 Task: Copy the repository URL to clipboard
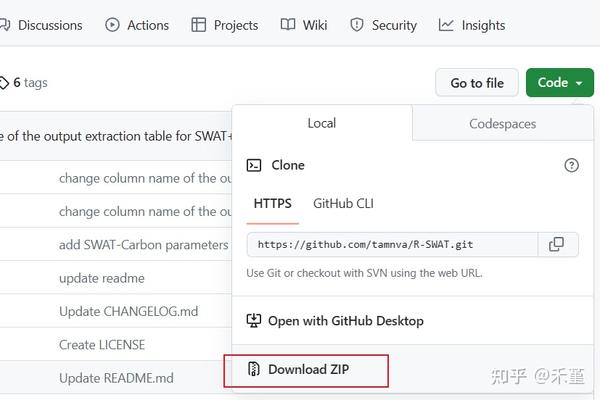[556, 244]
